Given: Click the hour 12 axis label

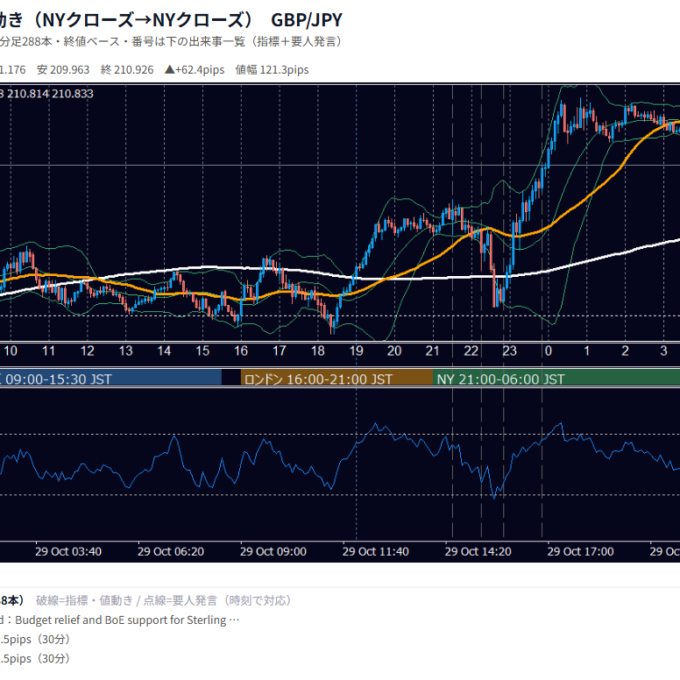Looking at the screenshot, I should tap(87, 351).
